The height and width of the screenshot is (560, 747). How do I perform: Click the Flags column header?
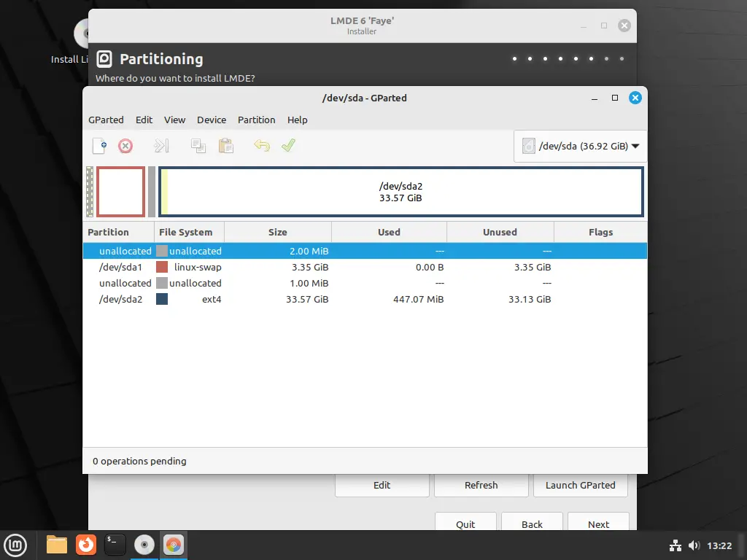[601, 233]
